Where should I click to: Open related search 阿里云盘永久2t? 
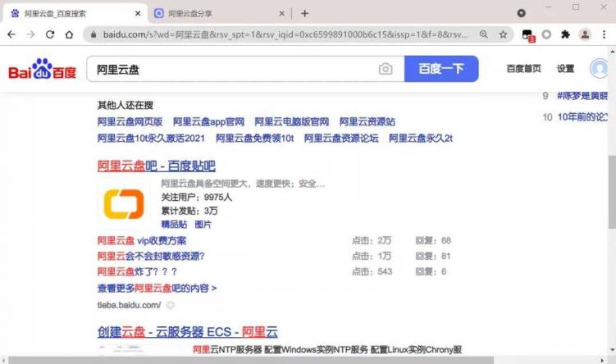tap(421, 139)
